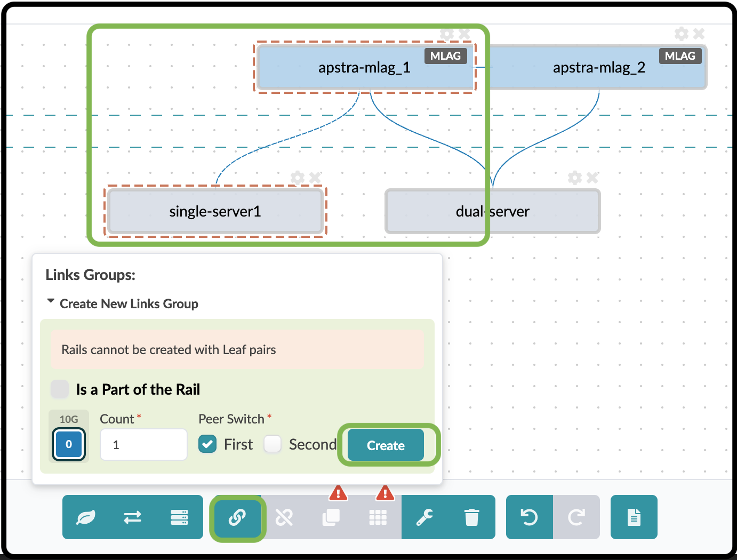737x560 pixels.
Task: Click the MLAG badge on apstra-mlag_2
Action: [680, 56]
